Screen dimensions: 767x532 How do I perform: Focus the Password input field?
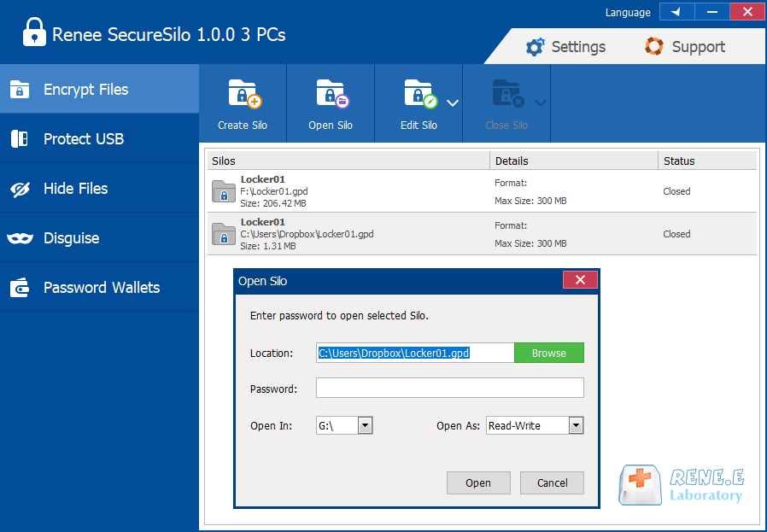coord(449,389)
